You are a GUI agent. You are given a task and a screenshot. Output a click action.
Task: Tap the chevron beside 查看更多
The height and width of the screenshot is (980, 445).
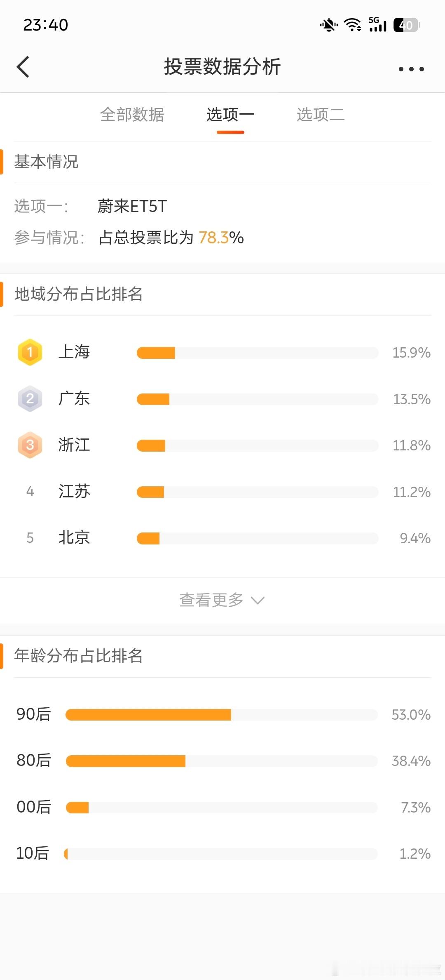(x=258, y=601)
